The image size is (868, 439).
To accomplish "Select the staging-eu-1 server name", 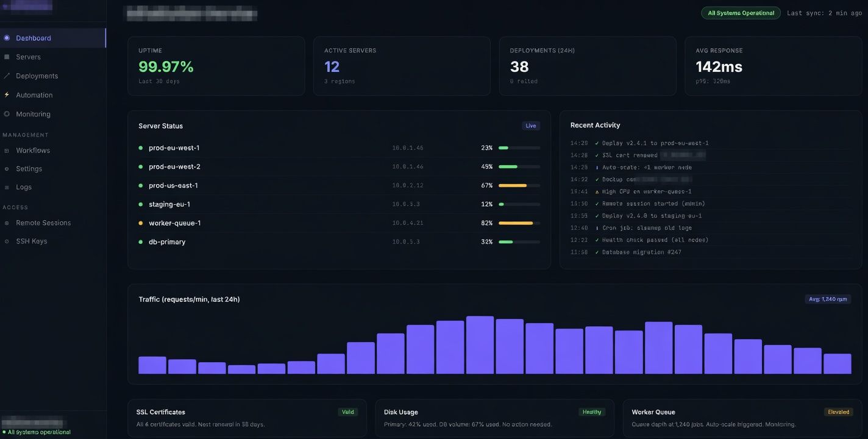I will [x=170, y=204].
